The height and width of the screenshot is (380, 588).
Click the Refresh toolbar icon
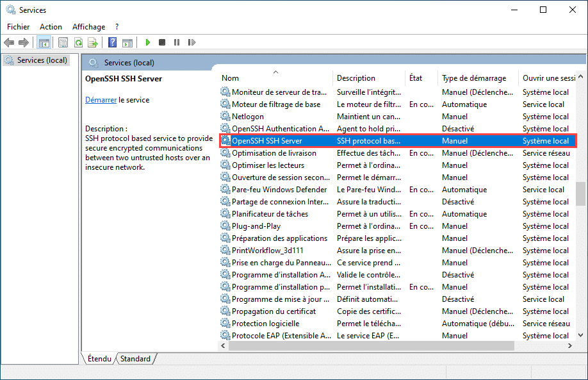(x=78, y=42)
